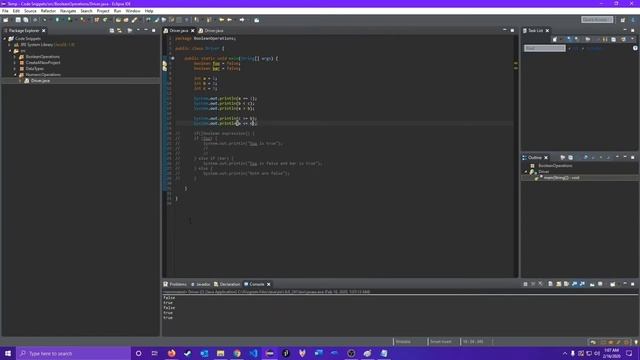Maximize the editor area
Screen dimensions: 640x360
click(x=512, y=30)
